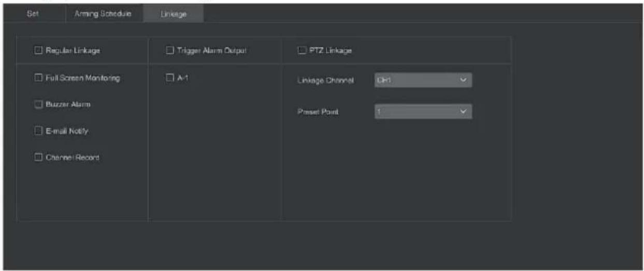Screen dimensions: 644x271
Task: Open the Arming Schedule tab
Action: click(103, 14)
